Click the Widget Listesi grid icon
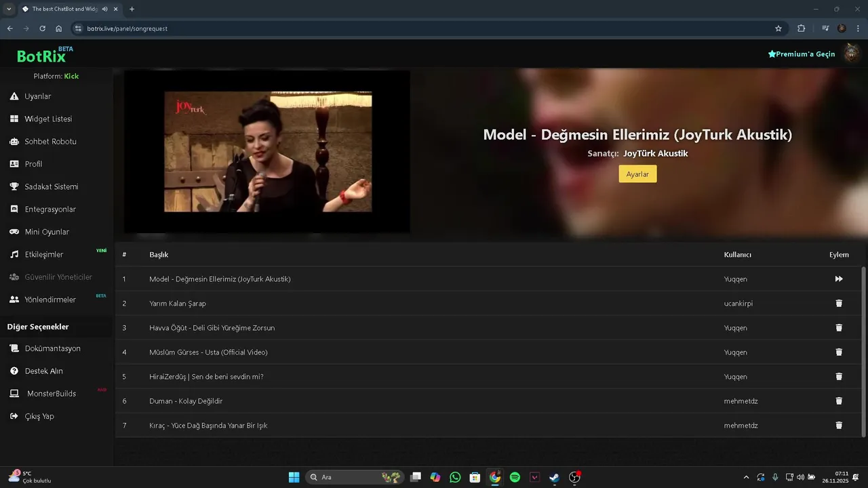This screenshot has width=868, height=488. pyautogui.click(x=14, y=119)
